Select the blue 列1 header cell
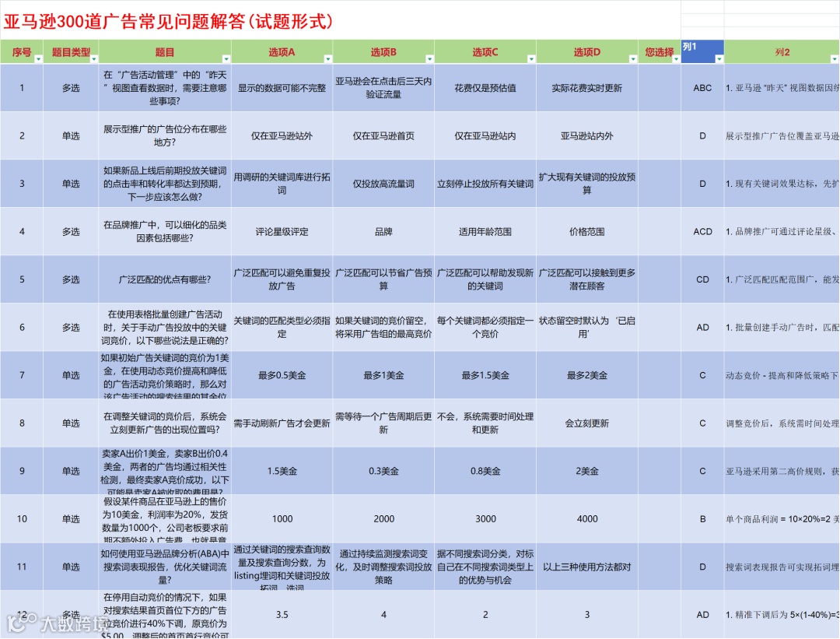Viewport: 840px width, 639px height. [702, 52]
